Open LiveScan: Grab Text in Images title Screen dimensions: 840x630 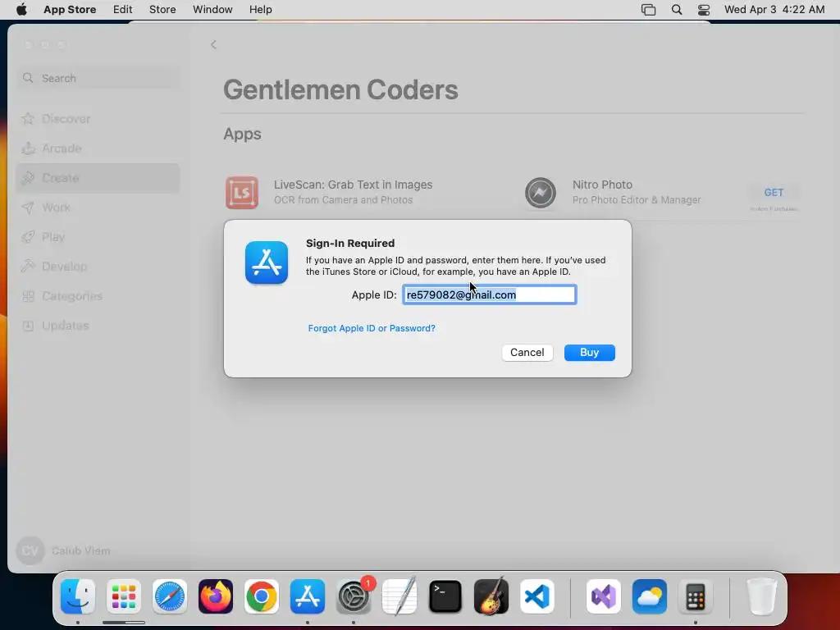point(353,185)
